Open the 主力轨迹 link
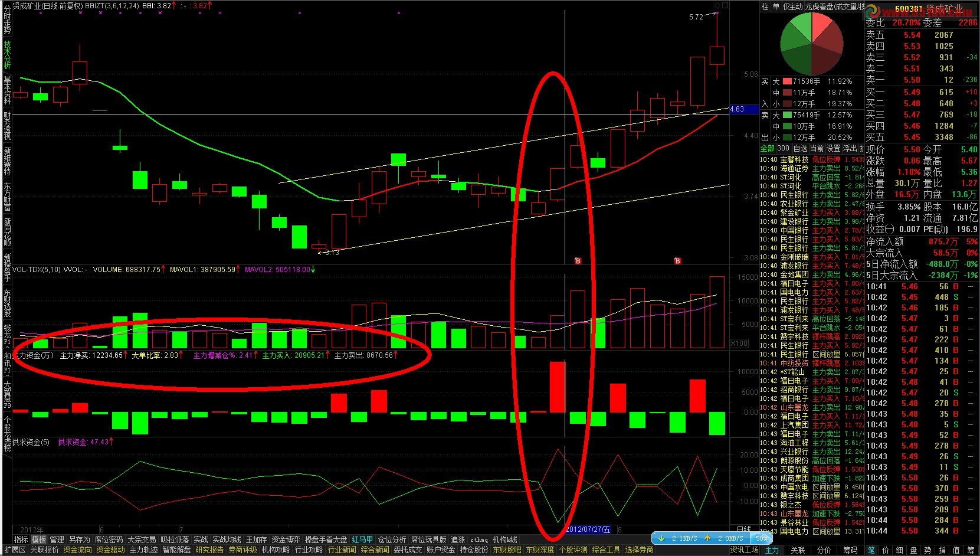Viewport: 980px width, 556px height. [143, 550]
